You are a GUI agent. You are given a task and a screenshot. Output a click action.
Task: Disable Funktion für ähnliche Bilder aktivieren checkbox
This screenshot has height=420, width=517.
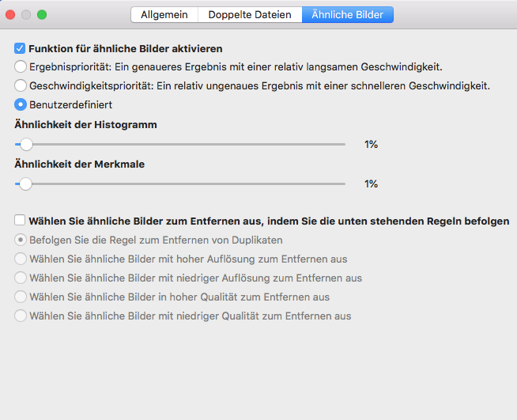pyautogui.click(x=21, y=48)
